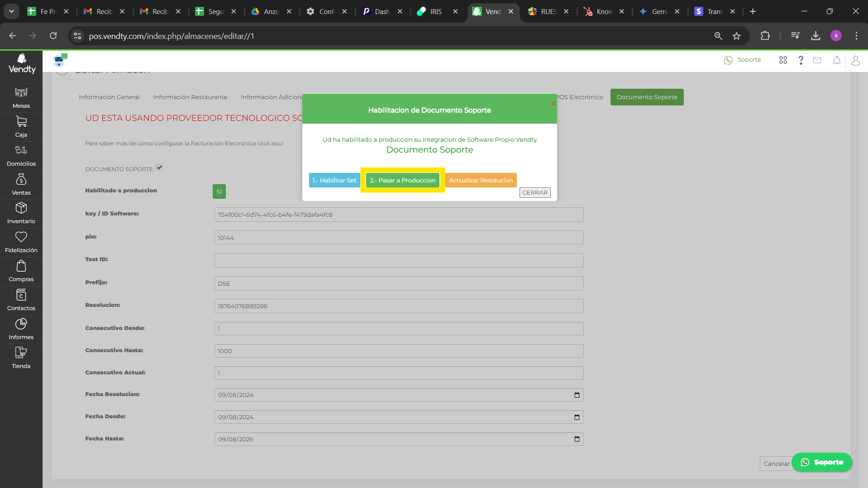Switch to Información Adicional tab

(x=272, y=97)
